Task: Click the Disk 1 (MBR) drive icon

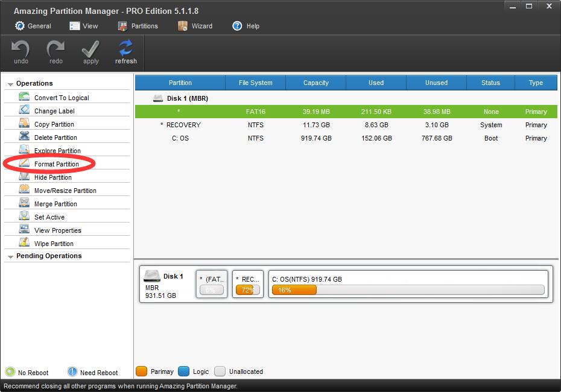Action: point(158,98)
